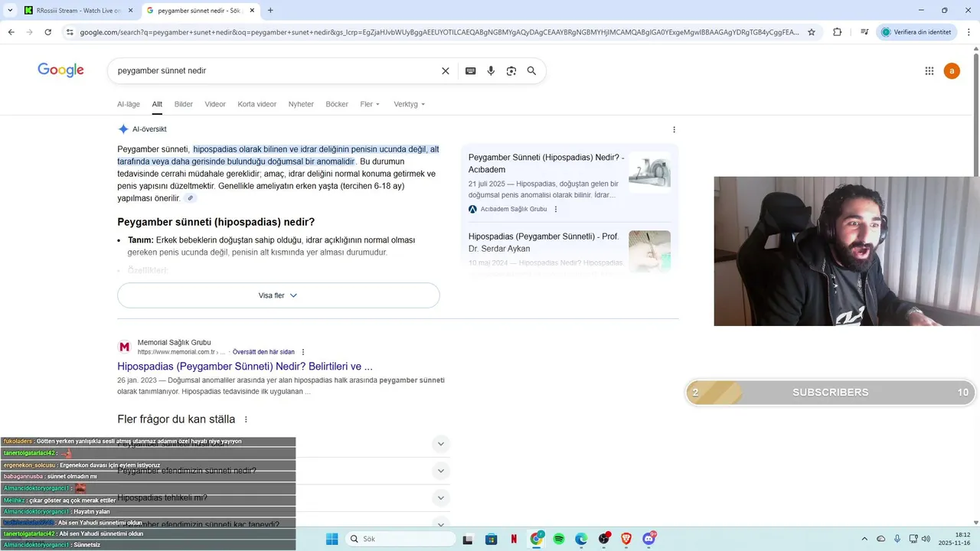
Task: Open the Fler search filter dropdown
Action: coord(370,104)
